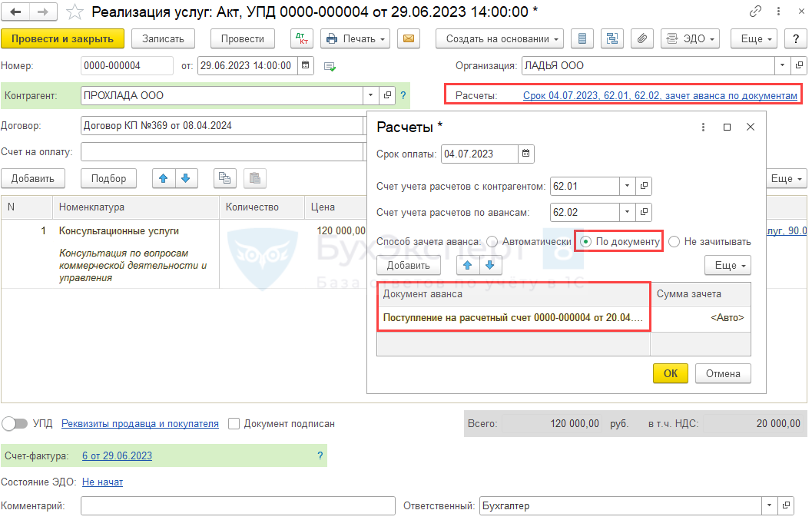
Task: Open the Реквизиты продавца и покупателя link
Action: 140,424
